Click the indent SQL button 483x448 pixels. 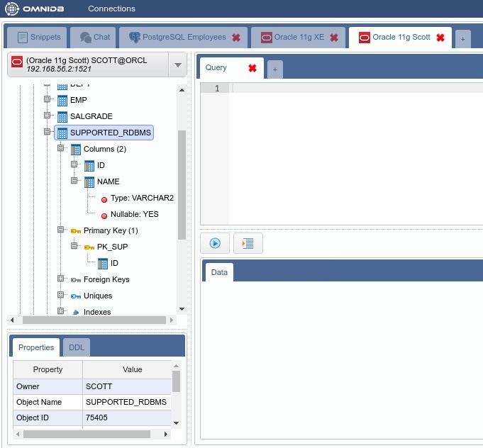(x=248, y=243)
